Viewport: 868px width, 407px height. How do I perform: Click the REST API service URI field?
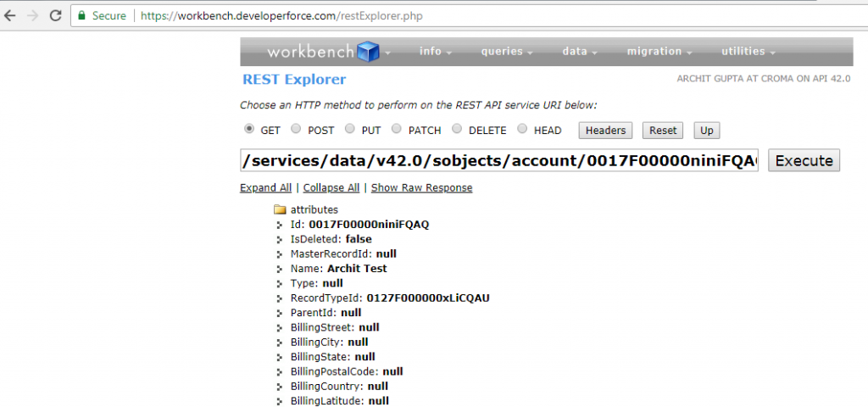(x=500, y=160)
